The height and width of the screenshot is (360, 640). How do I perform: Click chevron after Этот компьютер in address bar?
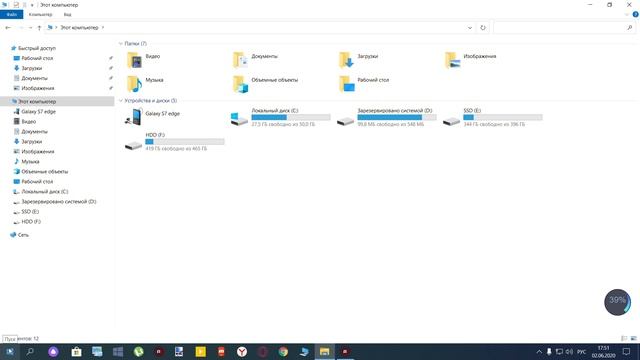[x=103, y=28]
